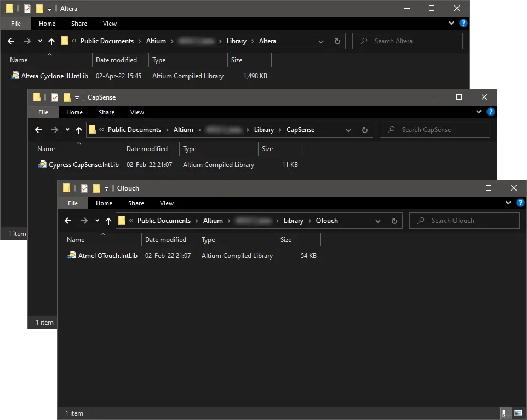Select the Atmel QTouch.IntLib file name
This screenshot has height=420, width=527.
[x=108, y=255]
